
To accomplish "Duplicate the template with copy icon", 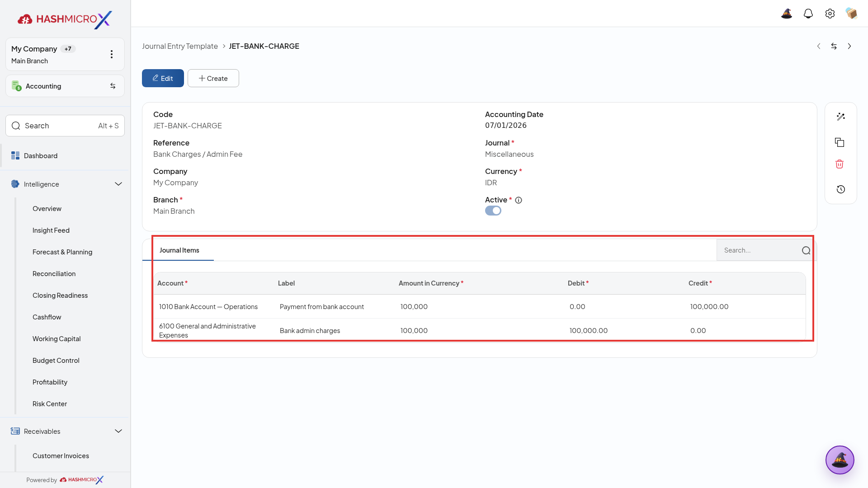I will tap(840, 142).
